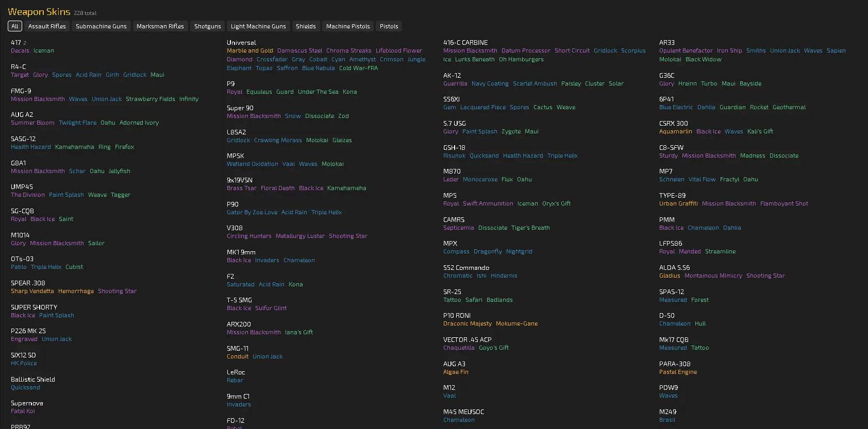Screen dimensions: 868x429
Task: Filter by Marksman Rifles
Action: click(160, 26)
